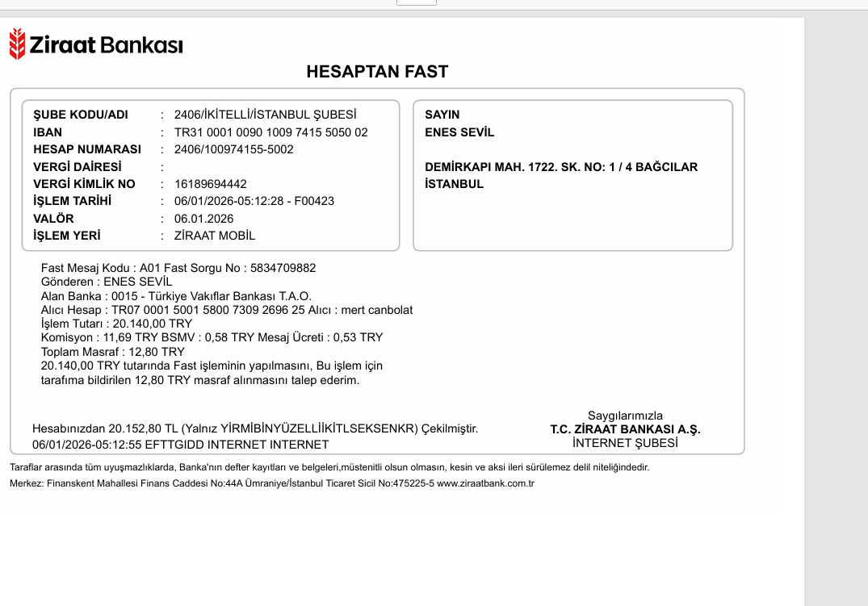Select Fast Sorgu No 5834709882 line
The image size is (868, 606).
(178, 268)
